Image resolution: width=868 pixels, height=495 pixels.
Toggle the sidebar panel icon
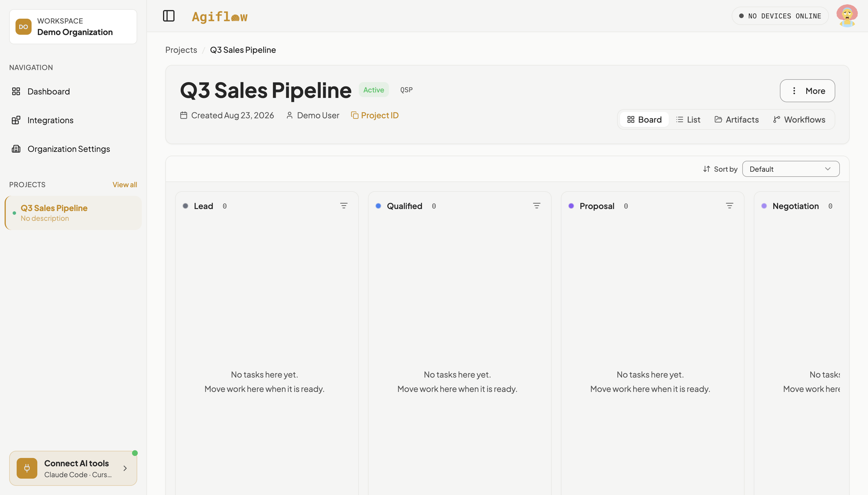pyautogui.click(x=168, y=16)
